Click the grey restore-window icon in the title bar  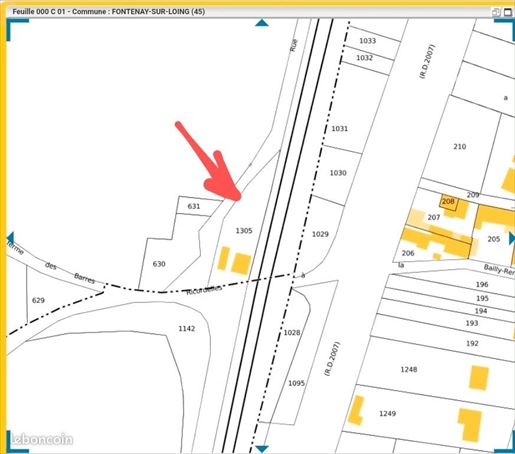click(496, 12)
